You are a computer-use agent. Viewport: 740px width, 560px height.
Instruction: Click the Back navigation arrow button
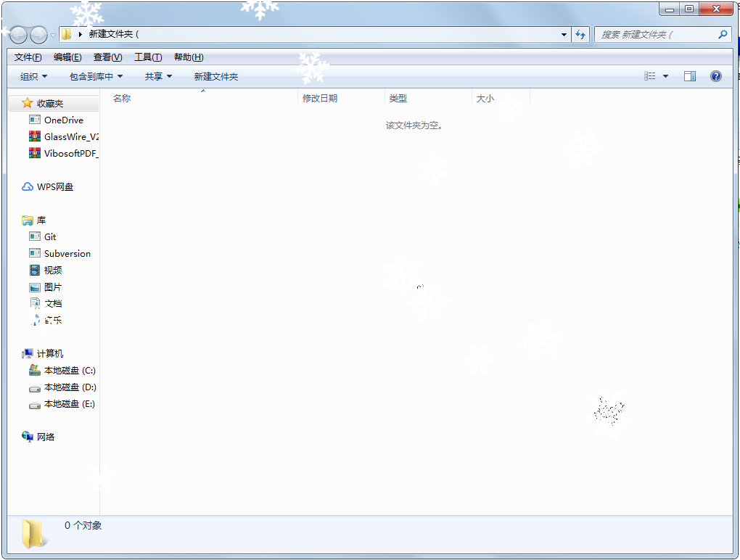[x=18, y=34]
